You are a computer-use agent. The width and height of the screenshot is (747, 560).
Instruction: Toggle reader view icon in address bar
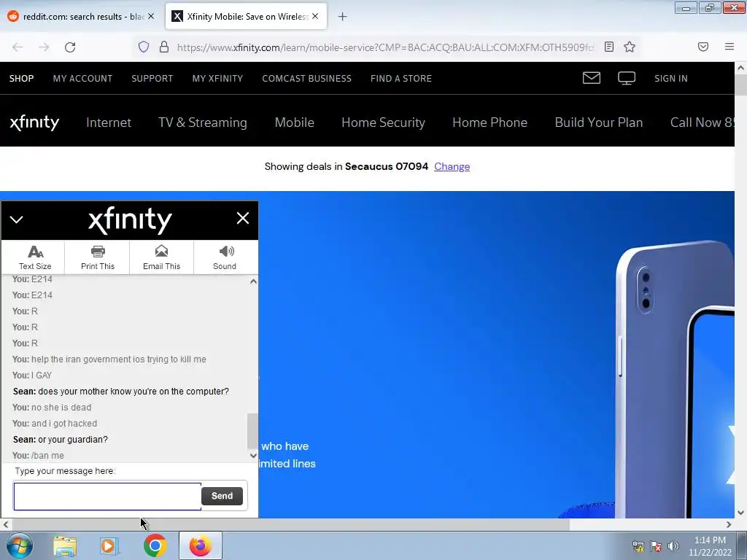point(609,47)
